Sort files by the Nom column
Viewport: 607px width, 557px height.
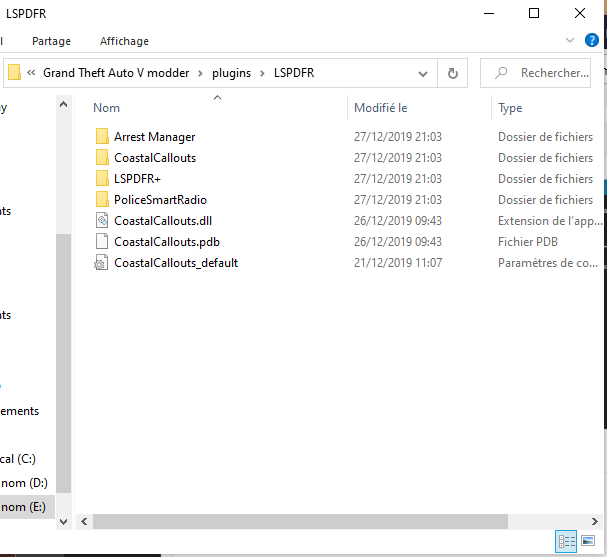click(106, 108)
